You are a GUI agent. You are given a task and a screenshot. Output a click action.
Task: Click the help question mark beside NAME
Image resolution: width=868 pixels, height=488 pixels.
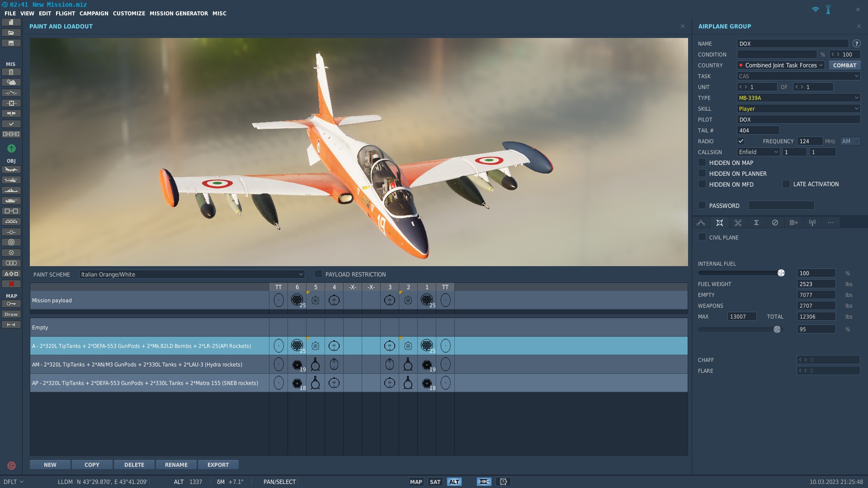[856, 44]
